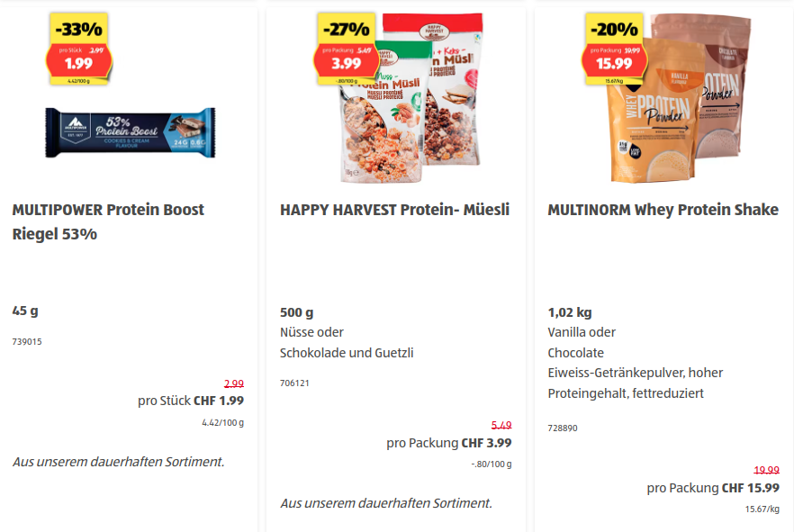Open the MULTINORM Whey Protein Shake title
Image resolution: width=794 pixels, height=532 pixels.
pos(663,210)
